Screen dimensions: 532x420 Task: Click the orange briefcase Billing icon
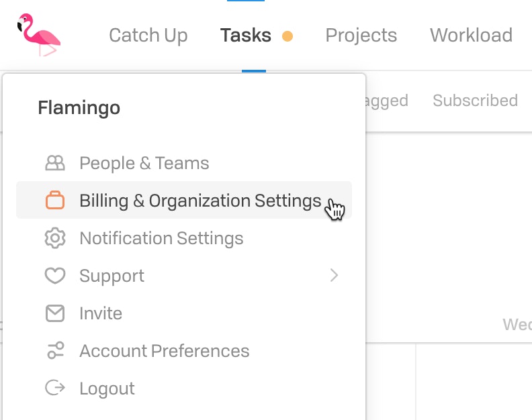tap(55, 201)
